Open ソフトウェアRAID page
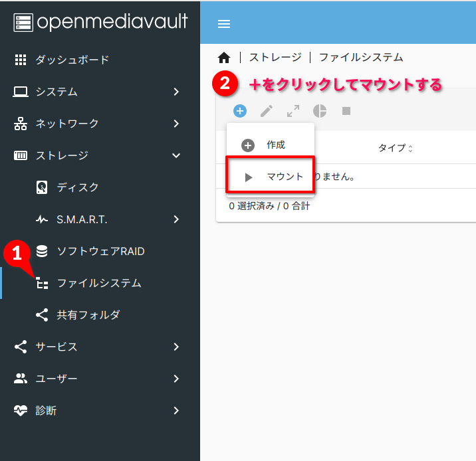This screenshot has height=461, width=476. click(101, 251)
